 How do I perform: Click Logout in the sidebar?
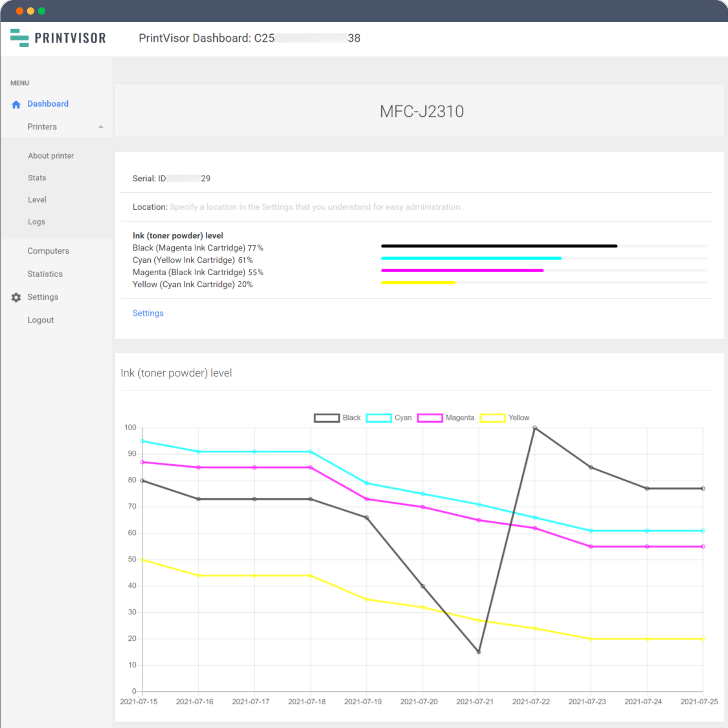(x=41, y=320)
